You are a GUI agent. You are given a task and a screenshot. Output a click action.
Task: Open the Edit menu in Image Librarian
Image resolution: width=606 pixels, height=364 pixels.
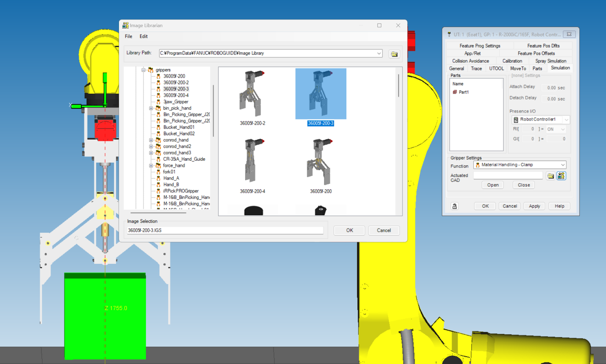pos(144,36)
